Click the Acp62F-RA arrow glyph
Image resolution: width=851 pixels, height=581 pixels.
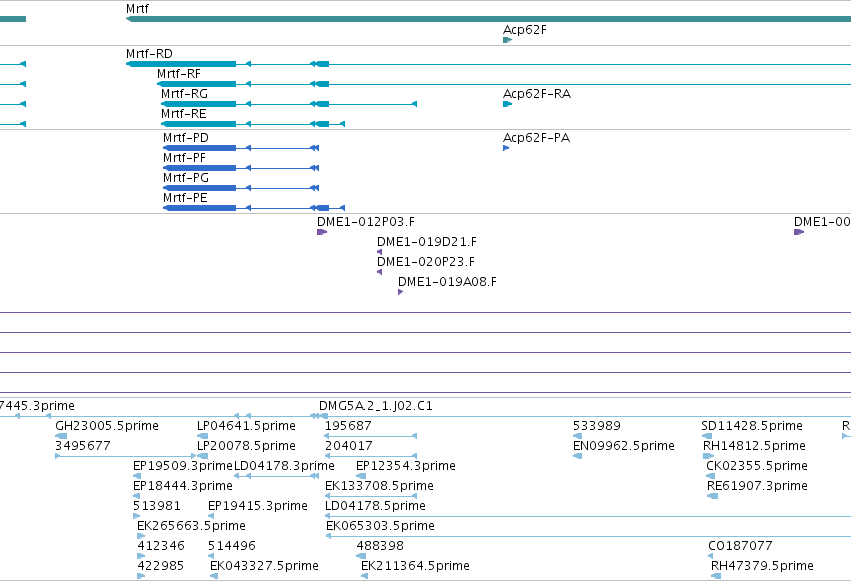pos(507,104)
